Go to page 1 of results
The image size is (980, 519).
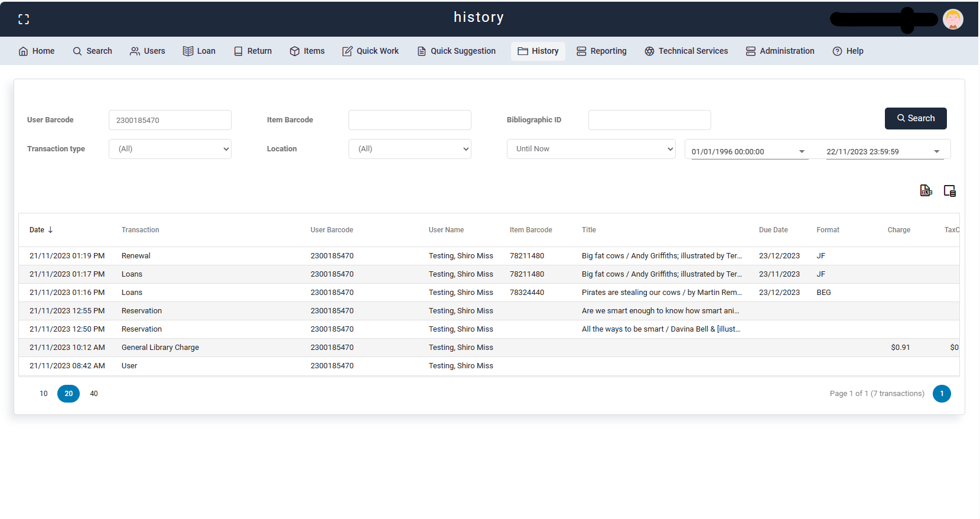pyautogui.click(x=942, y=394)
